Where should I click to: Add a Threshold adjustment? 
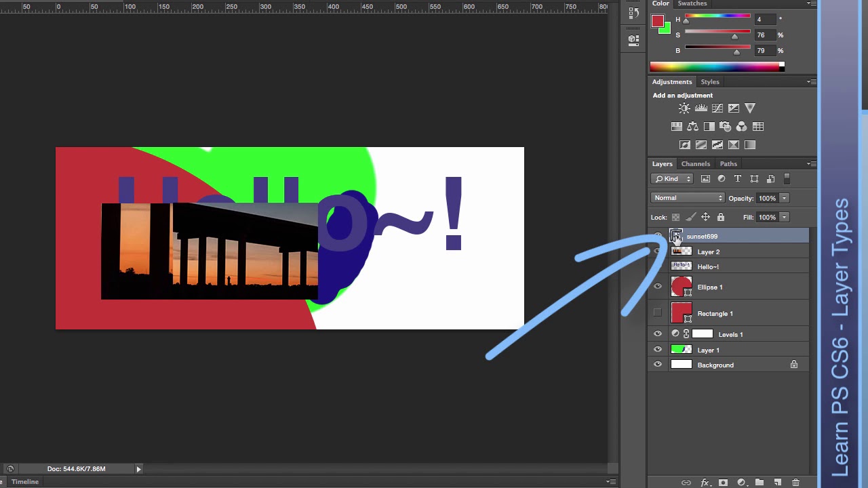pyautogui.click(x=717, y=145)
